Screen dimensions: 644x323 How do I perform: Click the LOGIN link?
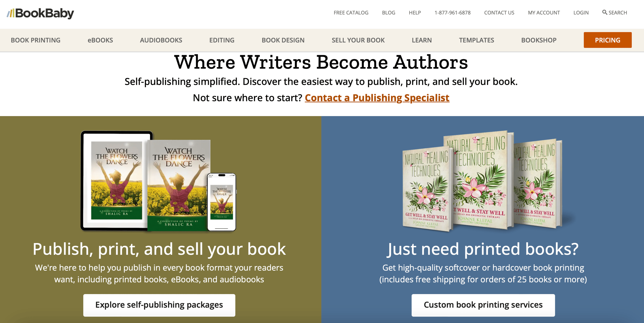tap(581, 13)
